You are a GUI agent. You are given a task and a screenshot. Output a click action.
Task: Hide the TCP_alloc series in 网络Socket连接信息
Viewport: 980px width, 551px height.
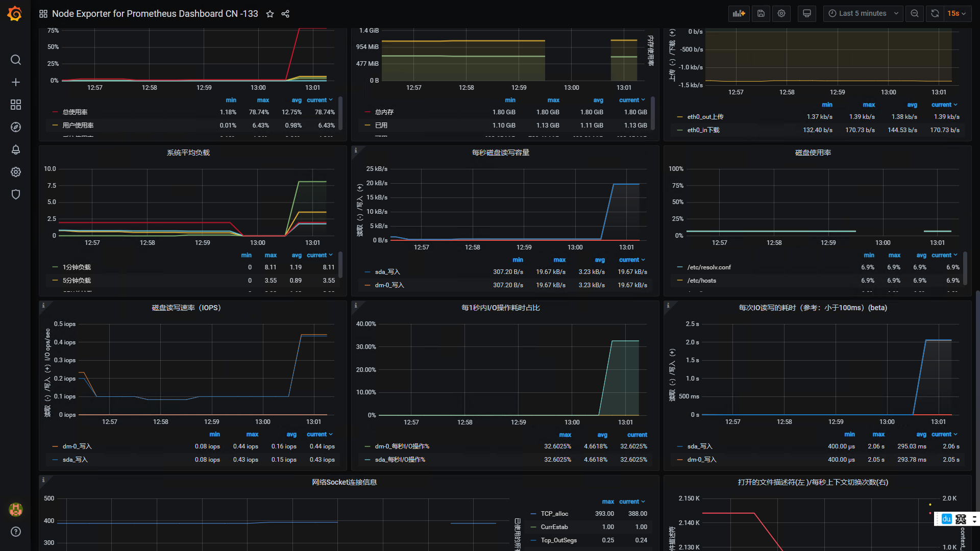[555, 513]
